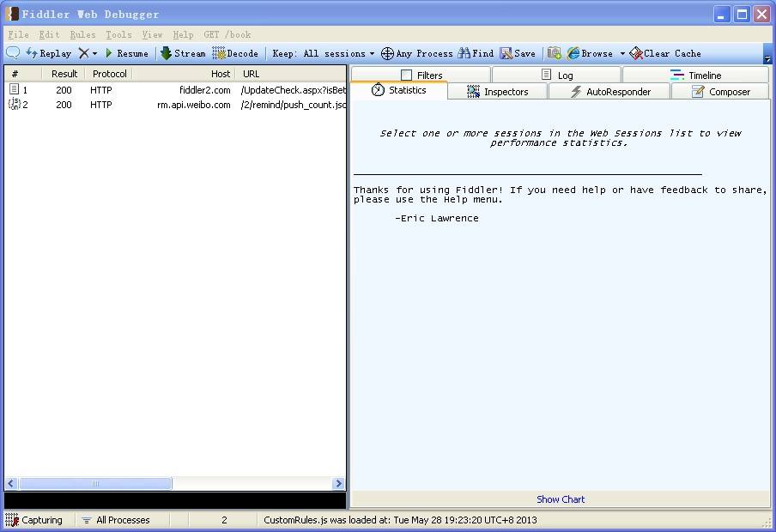
Task: Click the Fiddler title bar app icon
Action: click(x=12, y=14)
